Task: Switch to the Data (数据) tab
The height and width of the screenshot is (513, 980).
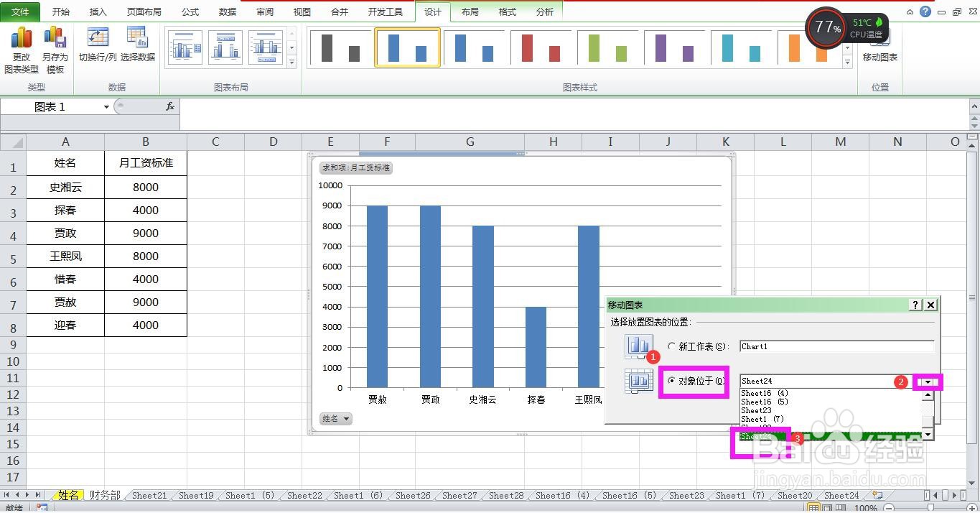Action: coord(228,11)
